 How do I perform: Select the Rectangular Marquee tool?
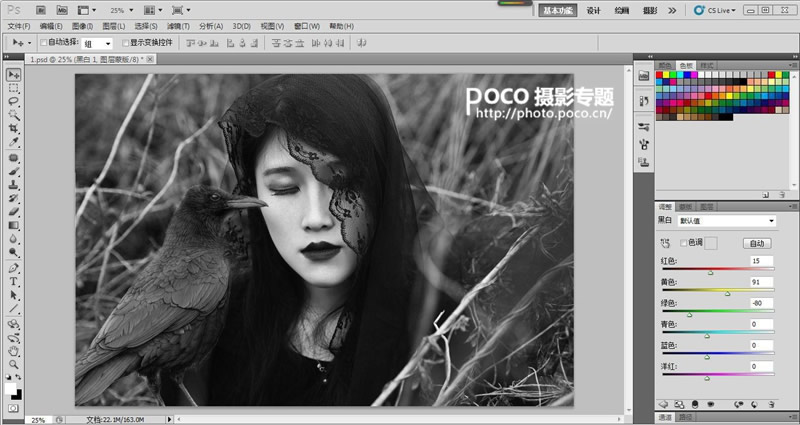coord(13,88)
